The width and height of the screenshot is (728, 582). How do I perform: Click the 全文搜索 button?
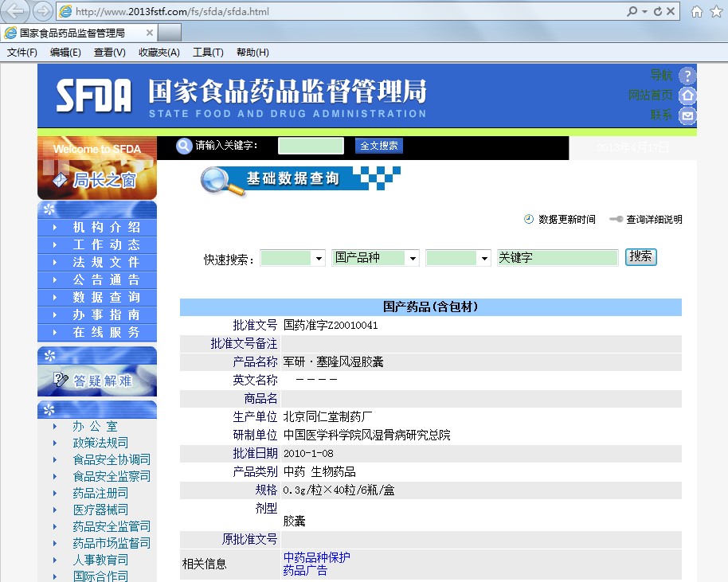coord(379,146)
